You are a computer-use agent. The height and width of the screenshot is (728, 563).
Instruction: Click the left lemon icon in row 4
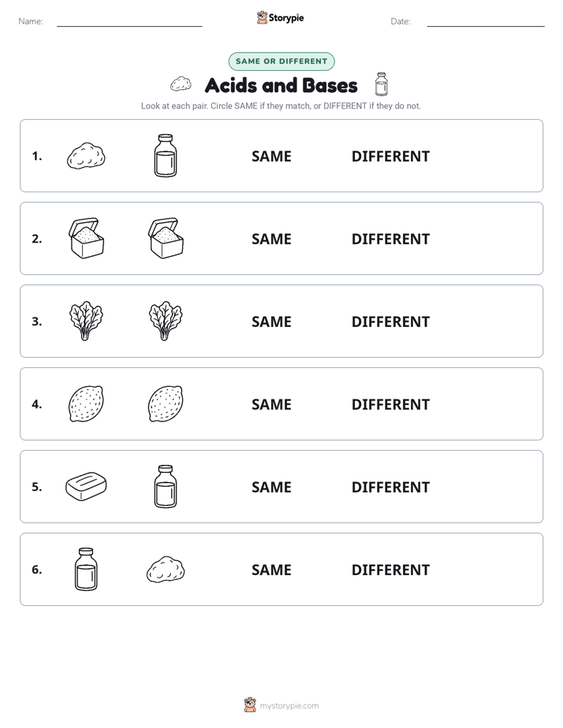tap(86, 403)
